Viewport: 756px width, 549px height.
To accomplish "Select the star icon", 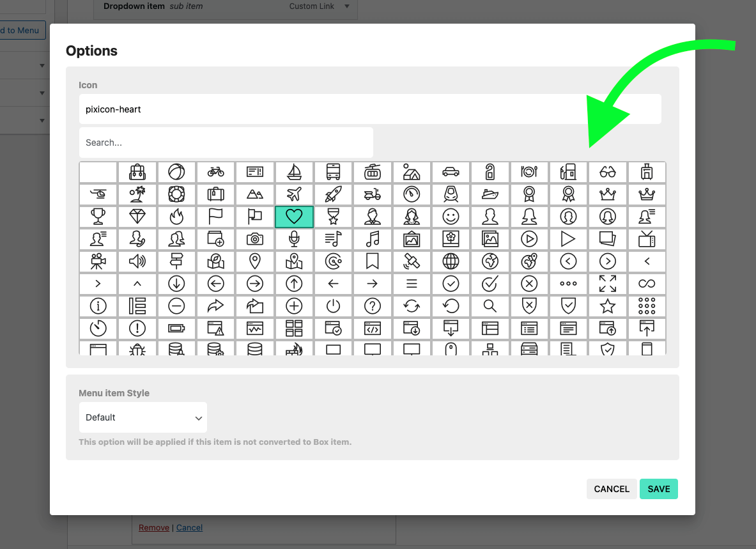I will pos(608,305).
